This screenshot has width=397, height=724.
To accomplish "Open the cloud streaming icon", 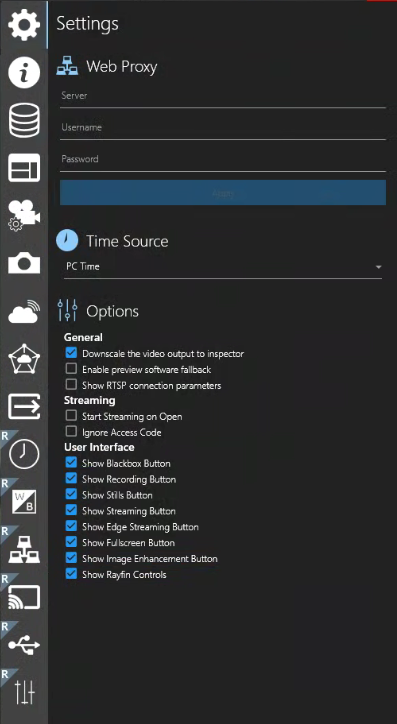I will point(24,311).
